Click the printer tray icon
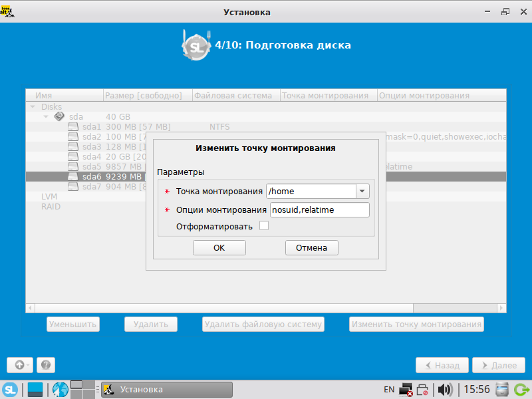Viewport: 532px width, 399px height. (x=422, y=390)
